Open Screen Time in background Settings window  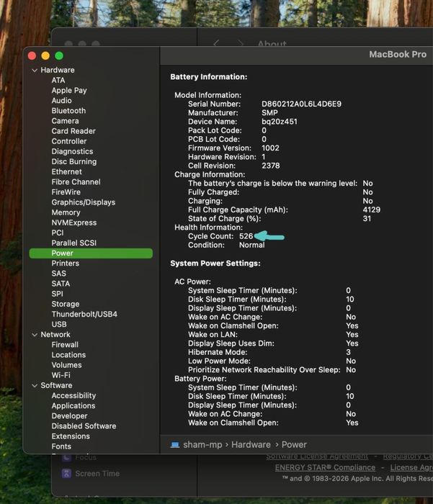pyautogui.click(x=97, y=474)
